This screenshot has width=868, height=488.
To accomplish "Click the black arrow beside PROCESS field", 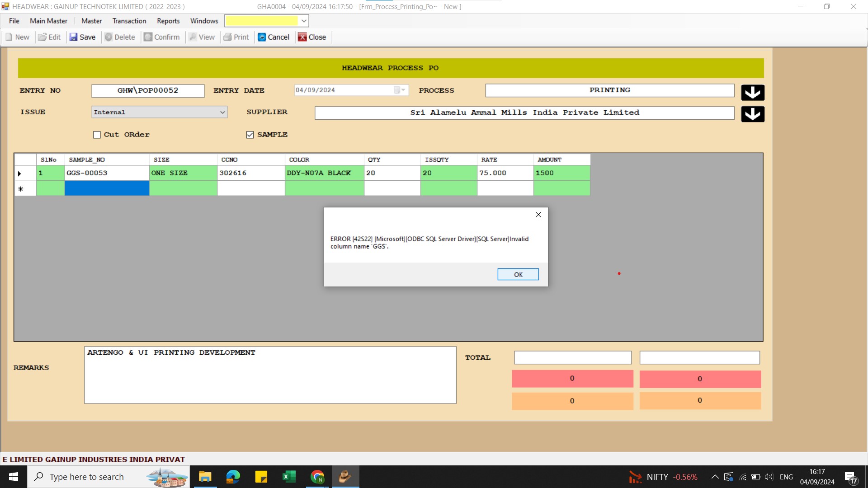I will pyautogui.click(x=753, y=93).
